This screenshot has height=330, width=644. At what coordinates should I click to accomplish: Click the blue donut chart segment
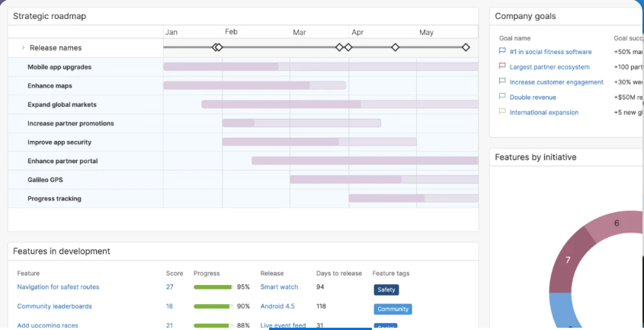[x=562, y=310]
